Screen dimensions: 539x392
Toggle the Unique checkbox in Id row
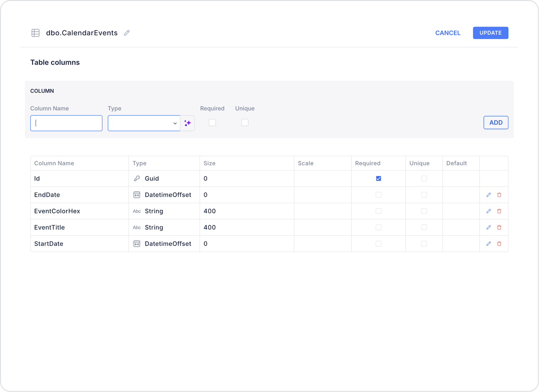[424, 178]
